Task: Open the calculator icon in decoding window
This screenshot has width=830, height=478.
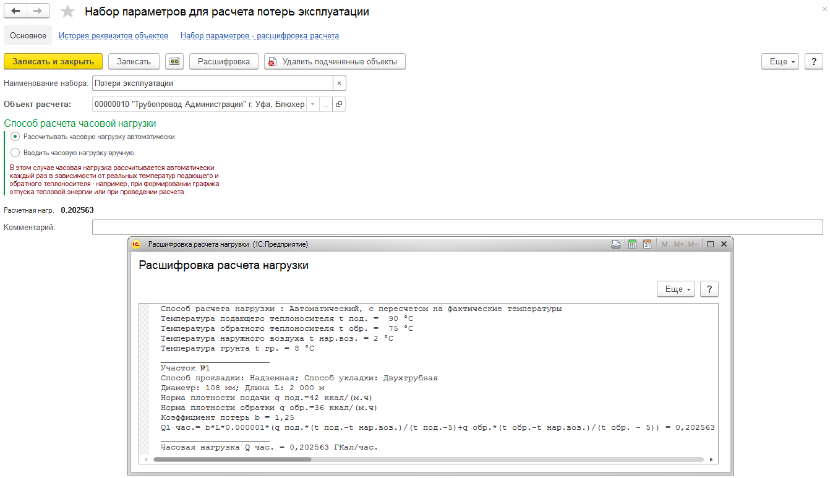Action: tap(631, 244)
